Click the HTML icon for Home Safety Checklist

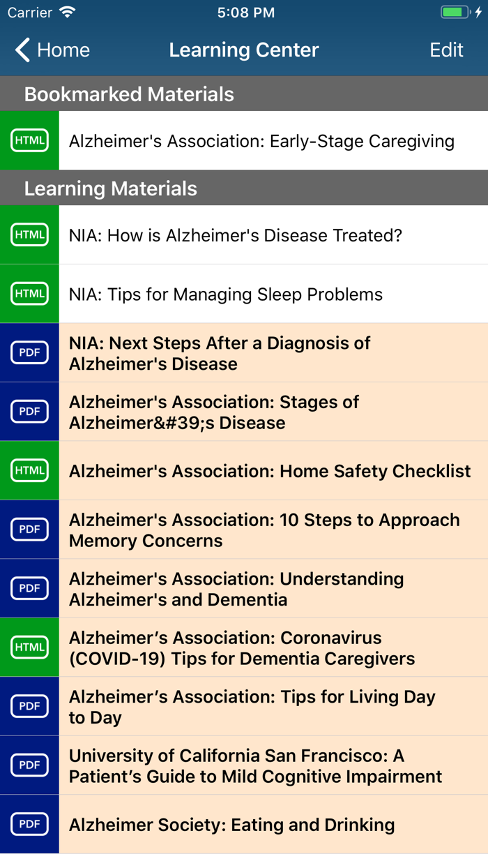click(29, 470)
